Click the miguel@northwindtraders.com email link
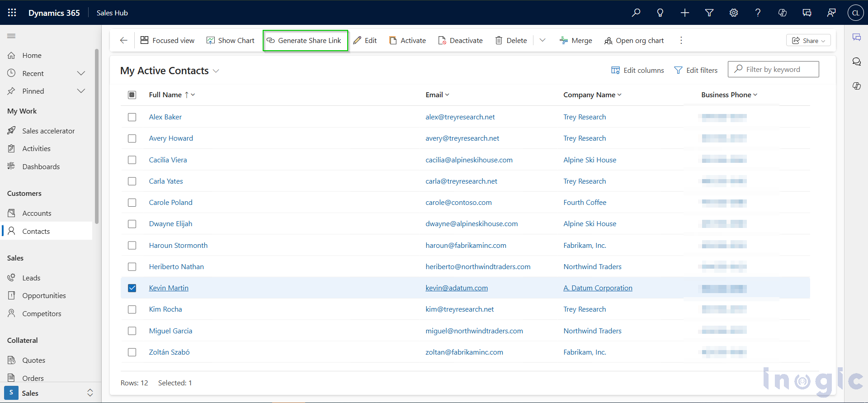 click(474, 331)
